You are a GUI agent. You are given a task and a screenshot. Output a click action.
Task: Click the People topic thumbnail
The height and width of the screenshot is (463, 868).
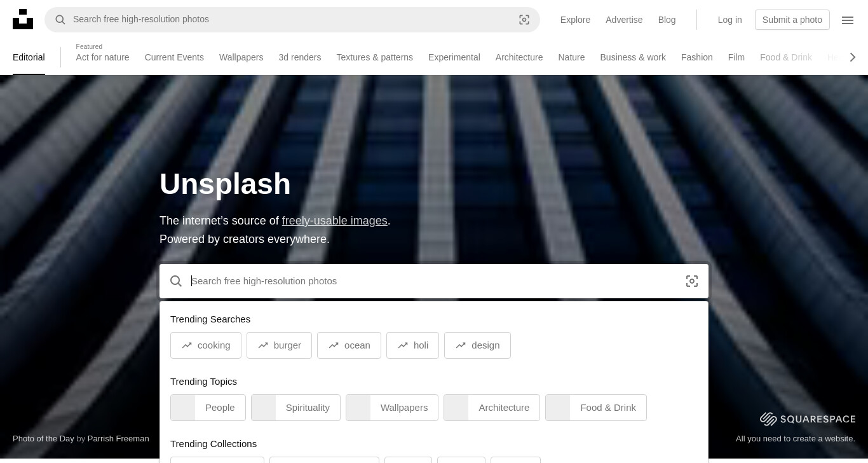coord(183,408)
